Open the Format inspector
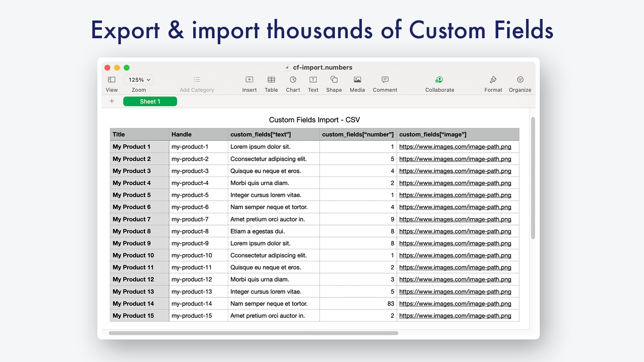Viewport: 644px width, 362px height. (493, 83)
